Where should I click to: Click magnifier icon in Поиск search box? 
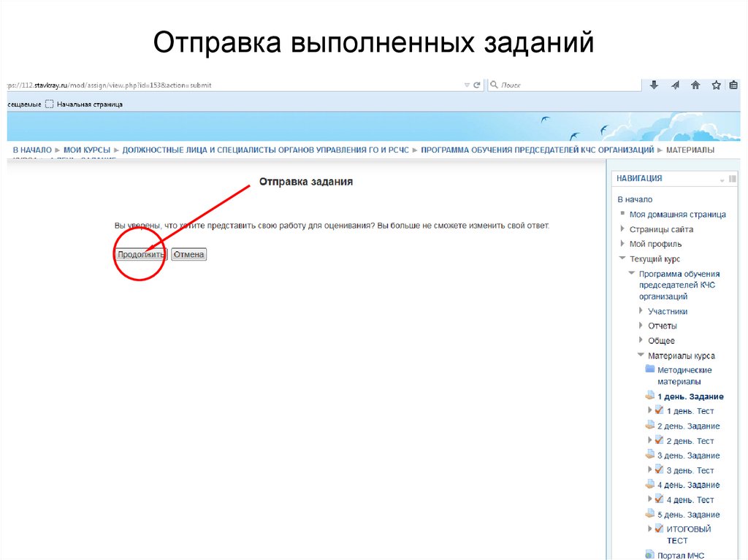point(492,85)
